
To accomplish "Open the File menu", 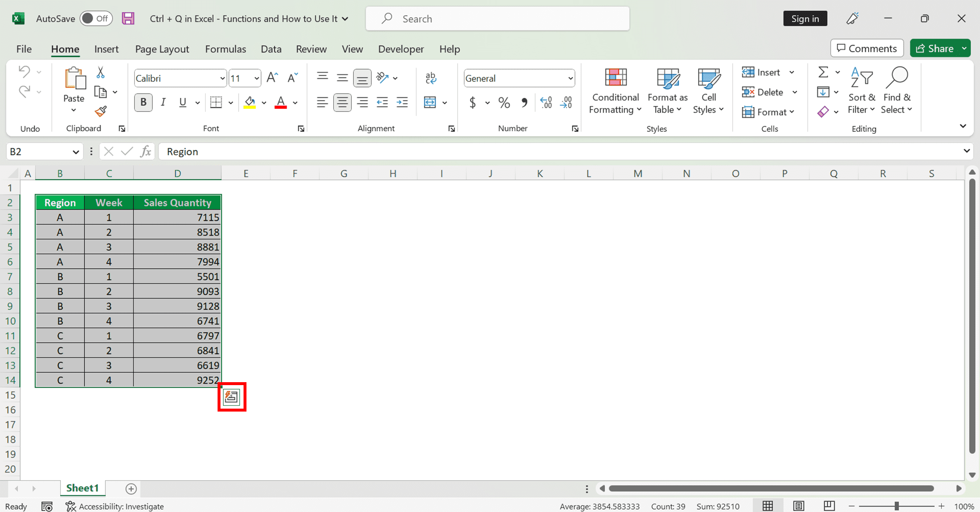I will pyautogui.click(x=24, y=49).
